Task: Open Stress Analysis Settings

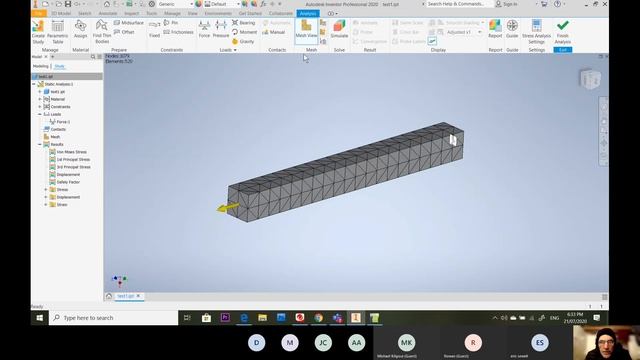Action: click(536, 32)
